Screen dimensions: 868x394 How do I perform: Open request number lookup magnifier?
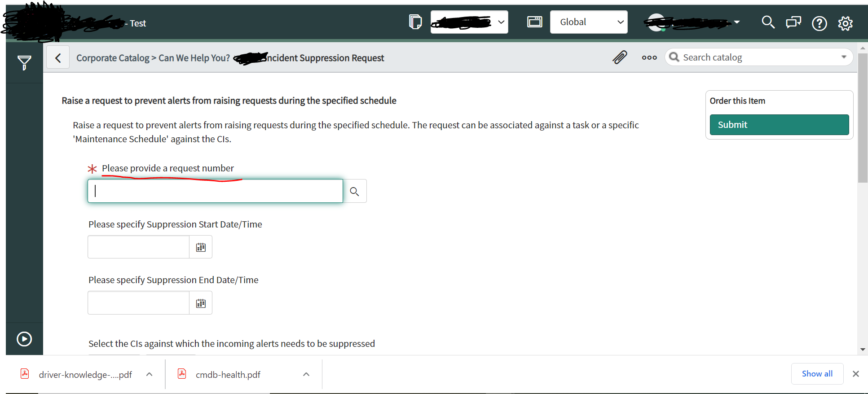[x=355, y=191]
